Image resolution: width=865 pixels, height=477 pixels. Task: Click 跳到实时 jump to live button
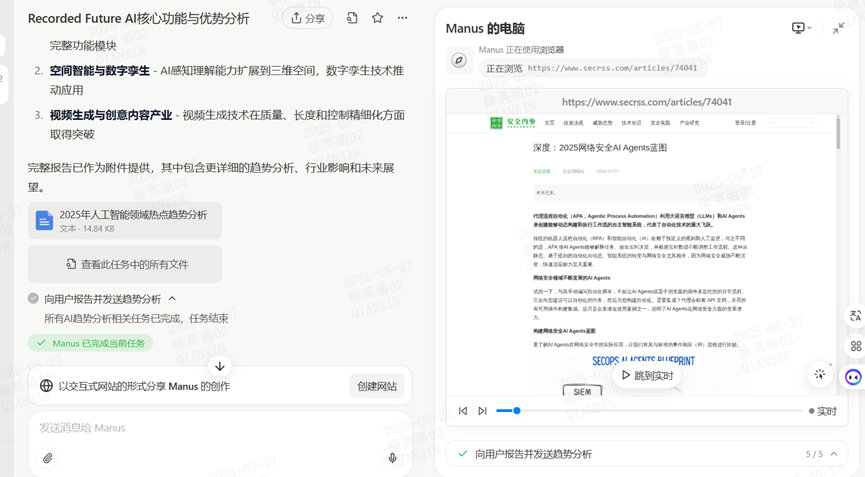pyautogui.click(x=647, y=376)
